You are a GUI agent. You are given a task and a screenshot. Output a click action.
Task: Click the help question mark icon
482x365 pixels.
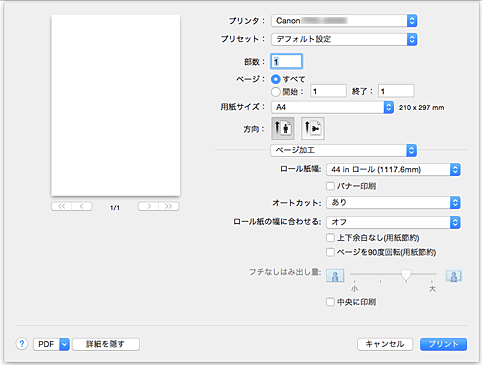[22, 344]
